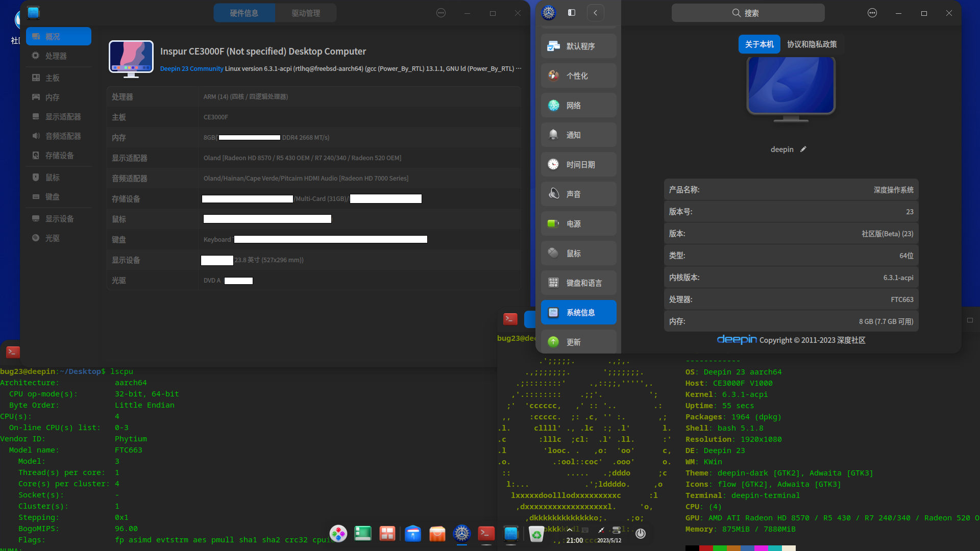
Task: Open the Trash icon in dock
Action: coord(536,534)
